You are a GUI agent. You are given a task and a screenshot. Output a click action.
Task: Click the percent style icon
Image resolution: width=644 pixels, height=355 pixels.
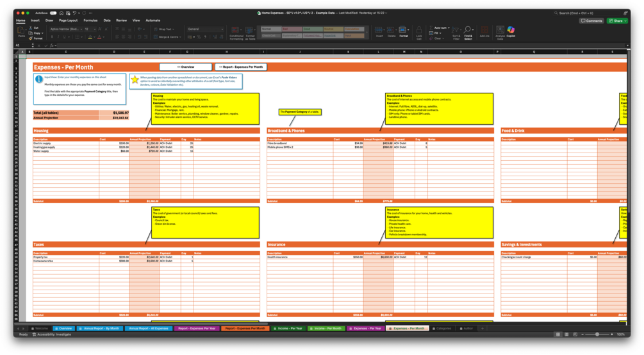pyautogui.click(x=199, y=37)
